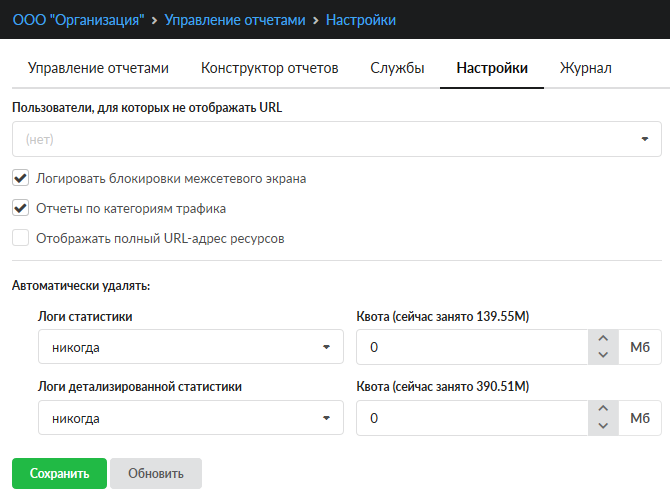Screen dimensions: 670x494
Task: Switch to the Управление отчетами tab
Action: point(98,68)
